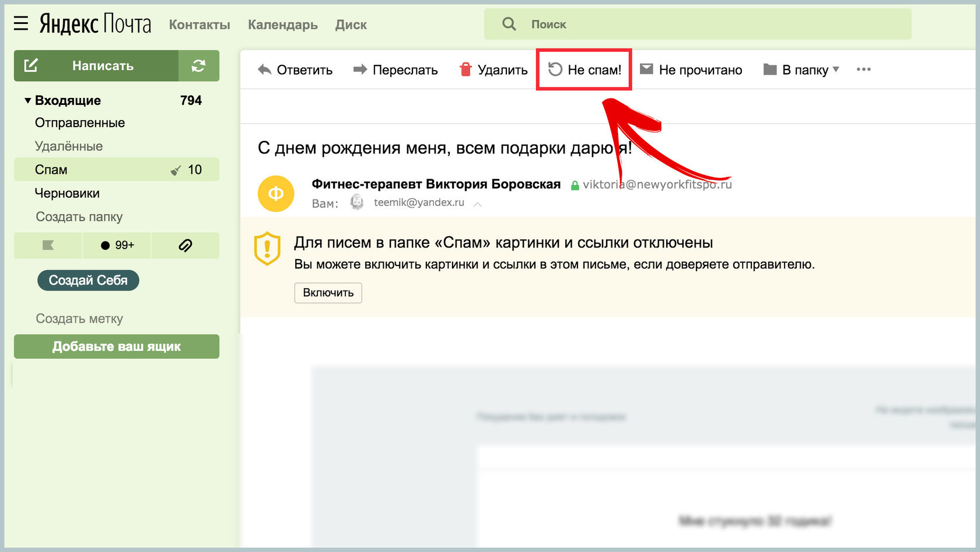Click Переслать forward button

tap(395, 69)
